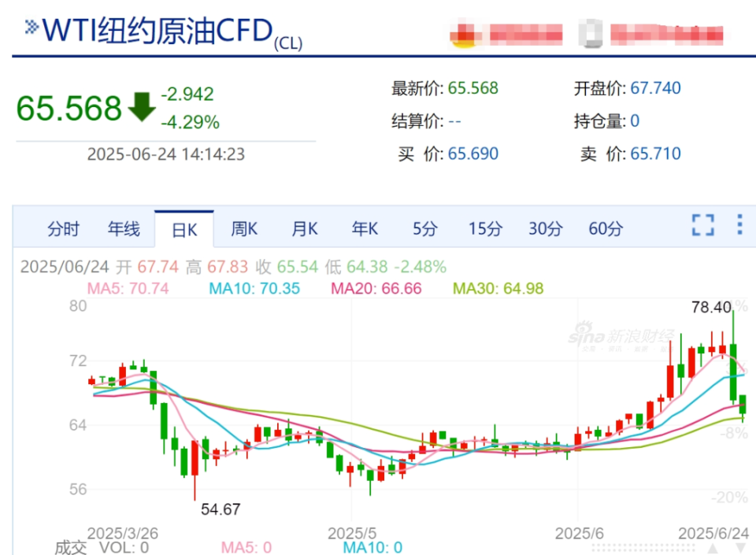Select the 60分 interval tab

click(x=606, y=228)
